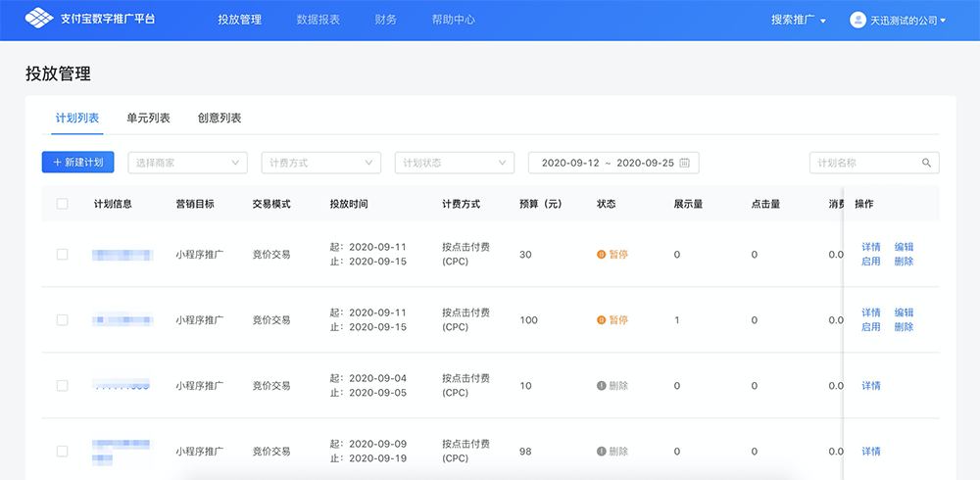Image resolution: width=980 pixels, height=480 pixels.
Task: Open plan name link in budget 100 row
Action: (x=122, y=320)
